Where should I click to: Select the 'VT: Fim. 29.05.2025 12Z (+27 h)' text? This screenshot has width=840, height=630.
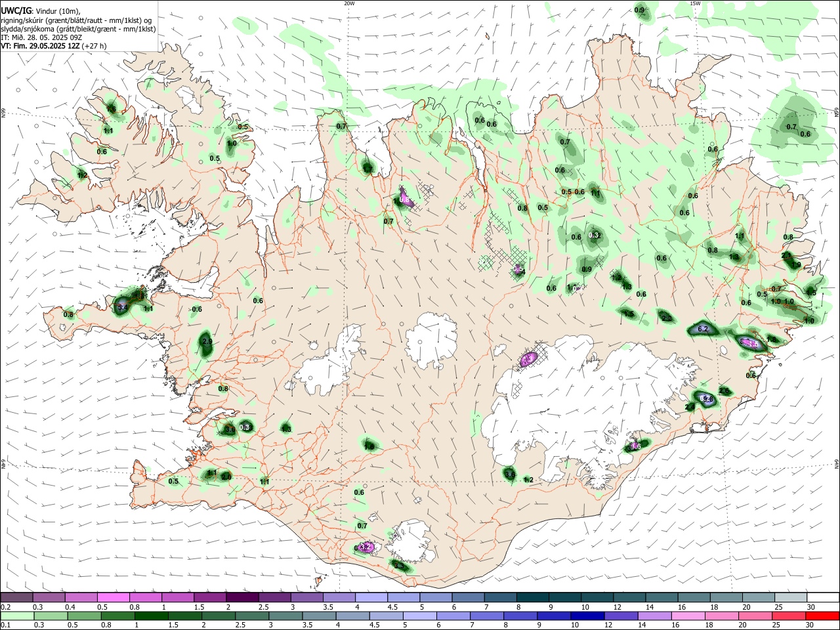coord(53,46)
